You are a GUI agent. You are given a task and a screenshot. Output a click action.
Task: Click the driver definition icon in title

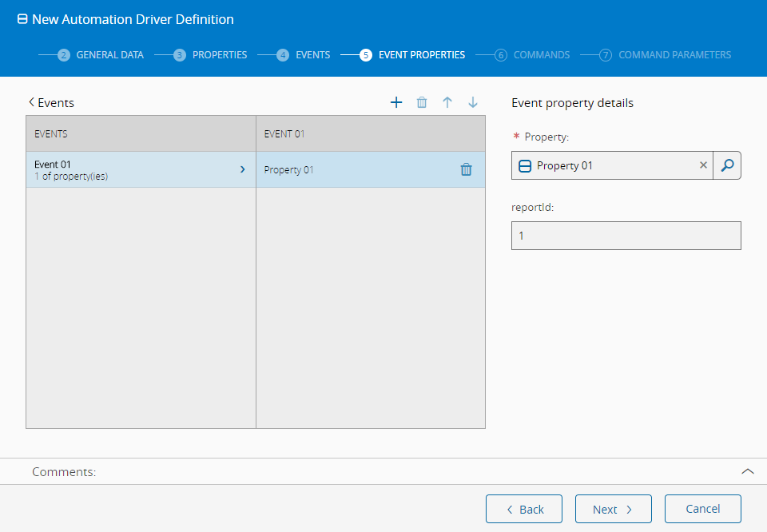click(x=22, y=19)
